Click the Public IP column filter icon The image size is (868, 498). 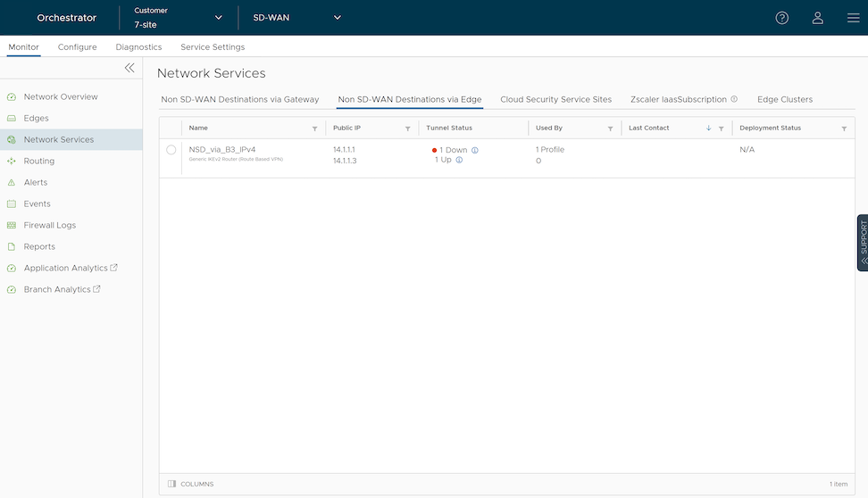pyautogui.click(x=410, y=129)
